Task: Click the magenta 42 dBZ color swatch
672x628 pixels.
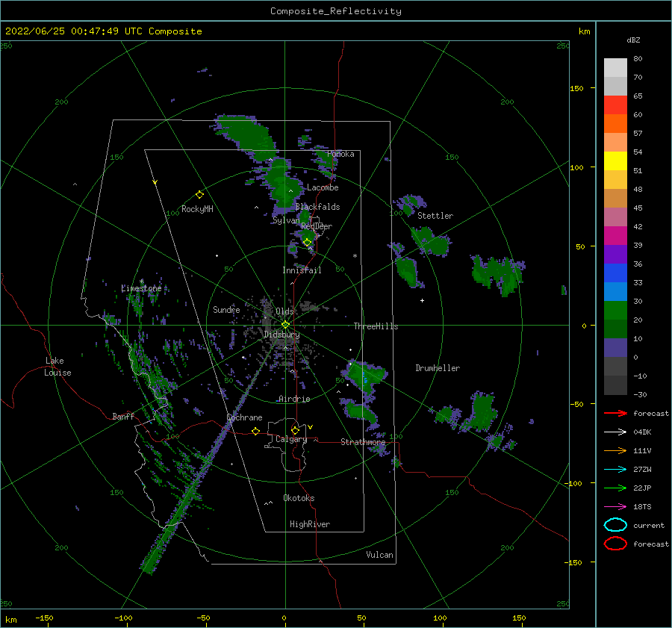Action: coord(615,235)
